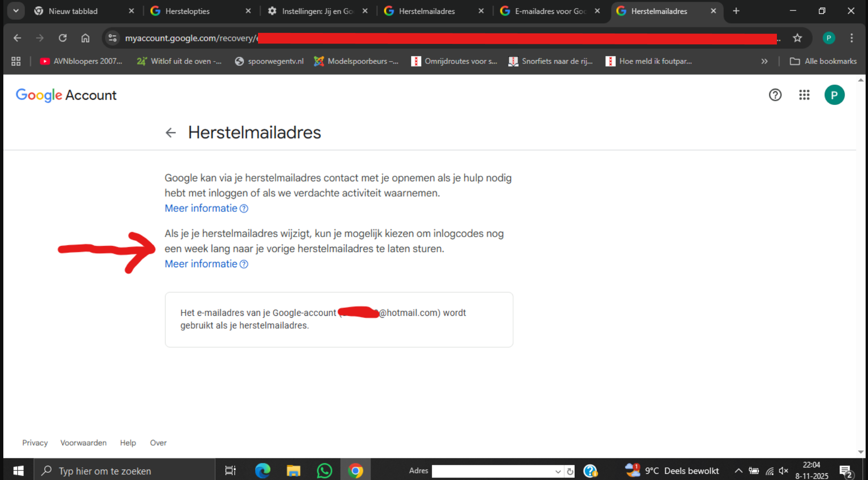Show more bookmarks with the double chevron
This screenshot has width=868, height=480.
[765, 61]
